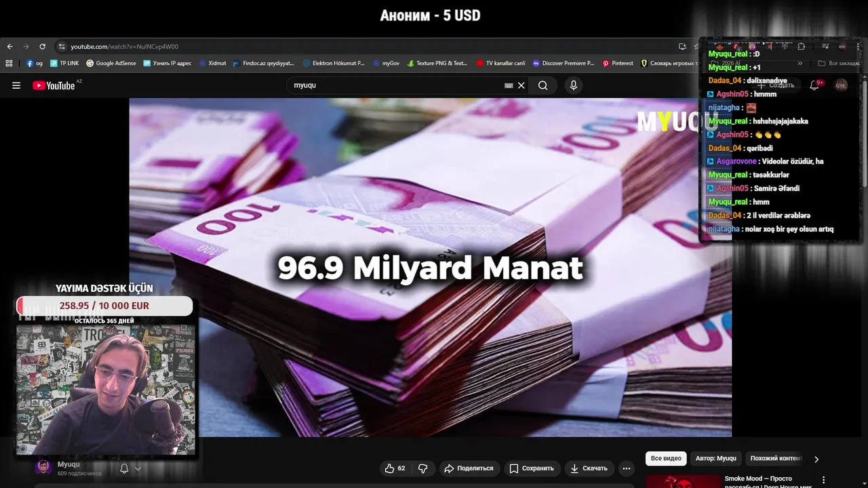Select the "Все видео" chip
This screenshot has width=868, height=488.
coord(666,459)
